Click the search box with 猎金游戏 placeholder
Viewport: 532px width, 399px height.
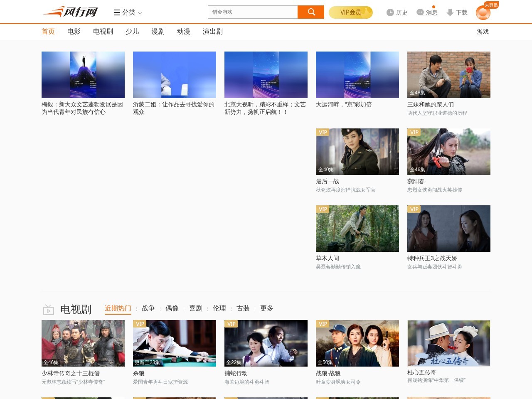[x=253, y=12]
